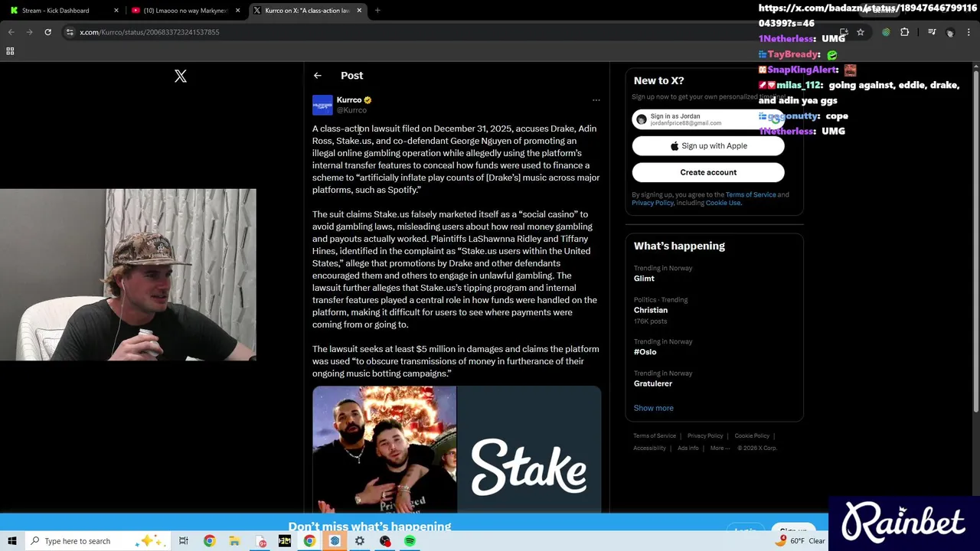Open the apps grid in bookmarks bar
Image resolution: width=980 pixels, height=551 pixels.
10,51
